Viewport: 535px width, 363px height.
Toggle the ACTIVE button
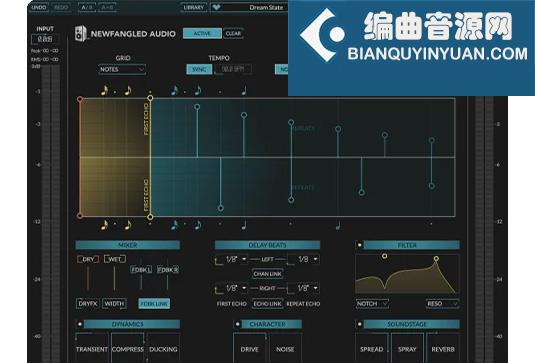click(x=202, y=33)
